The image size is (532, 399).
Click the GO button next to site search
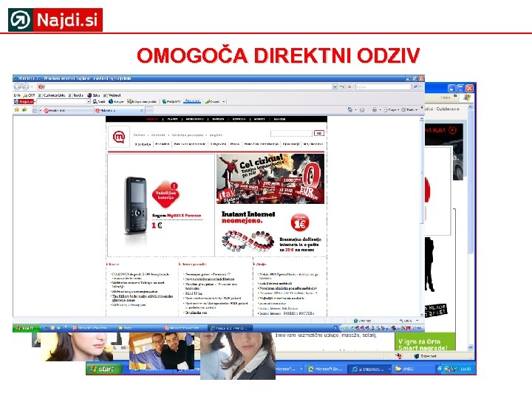click(319, 133)
